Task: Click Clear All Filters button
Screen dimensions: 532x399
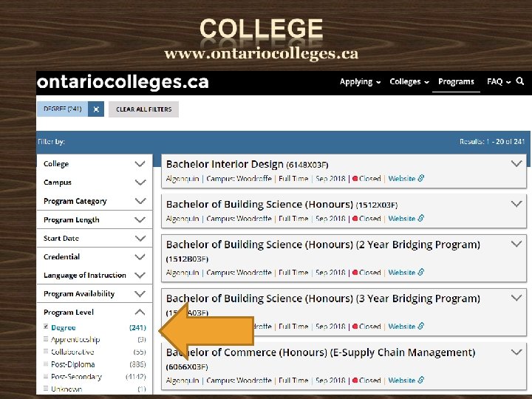Action: [143, 109]
